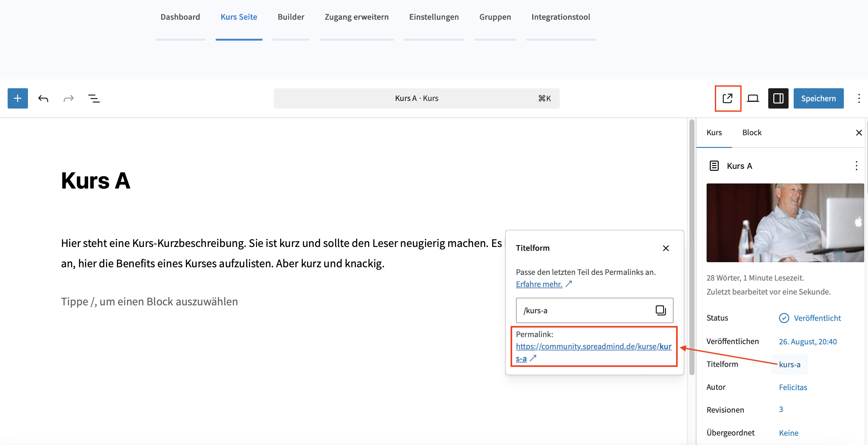
Task: Switch to the Block sidebar tab
Action: coord(751,133)
